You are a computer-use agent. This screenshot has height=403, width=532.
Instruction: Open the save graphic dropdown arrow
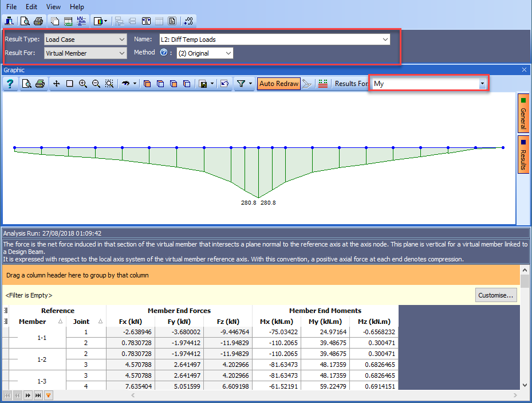pyautogui.click(x=212, y=84)
